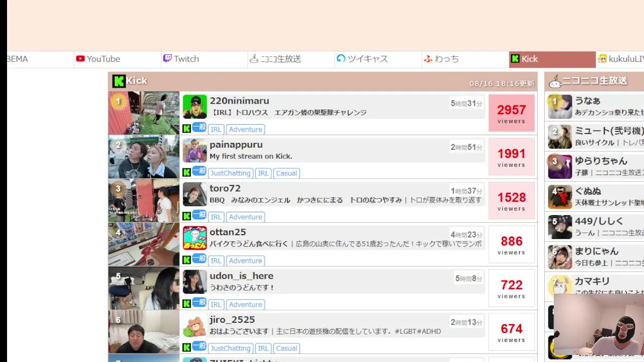Click the Niconico TV icon in sidebar header
Image resolution: width=644 pixels, height=362 pixels.
(555, 81)
